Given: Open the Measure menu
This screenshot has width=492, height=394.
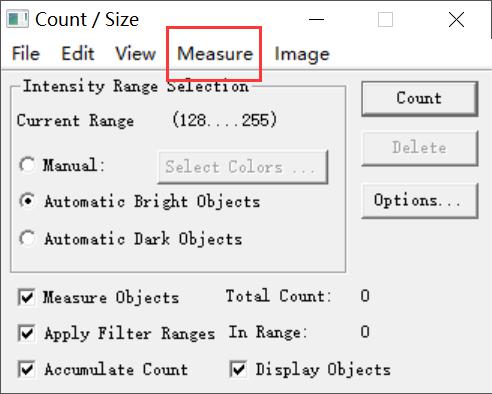Looking at the screenshot, I should pyautogui.click(x=215, y=54).
